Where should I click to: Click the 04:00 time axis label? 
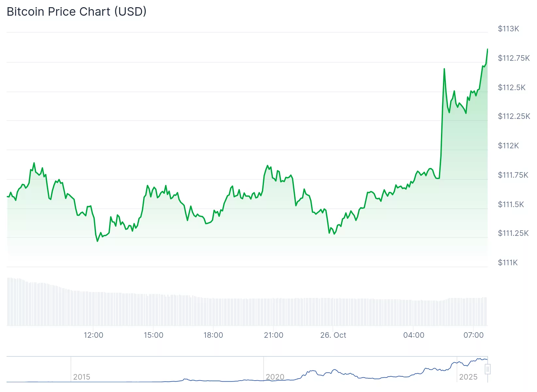click(414, 335)
